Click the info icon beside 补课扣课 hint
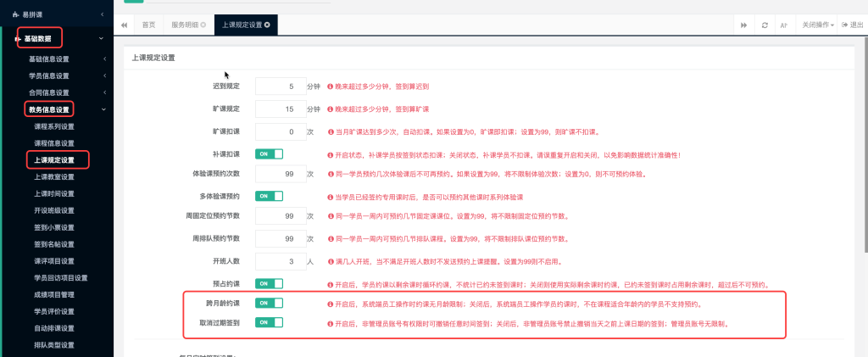This screenshot has height=357, width=868. [x=330, y=155]
